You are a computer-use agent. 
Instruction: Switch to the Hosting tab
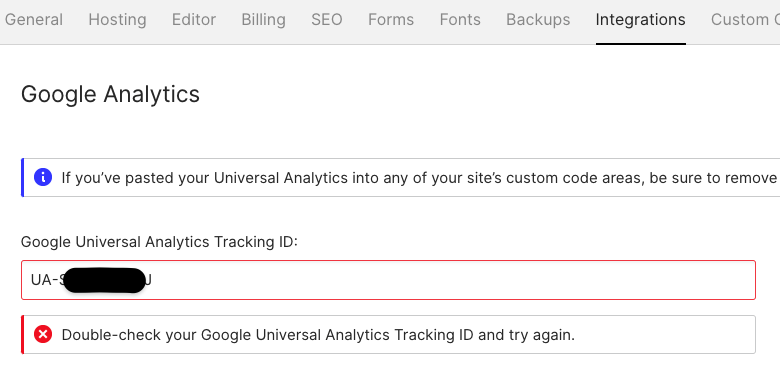(117, 20)
